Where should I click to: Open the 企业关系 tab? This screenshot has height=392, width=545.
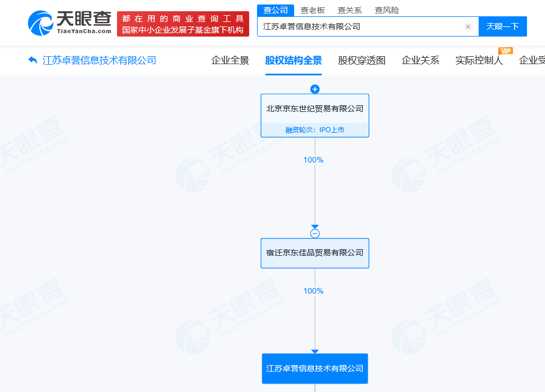(420, 61)
